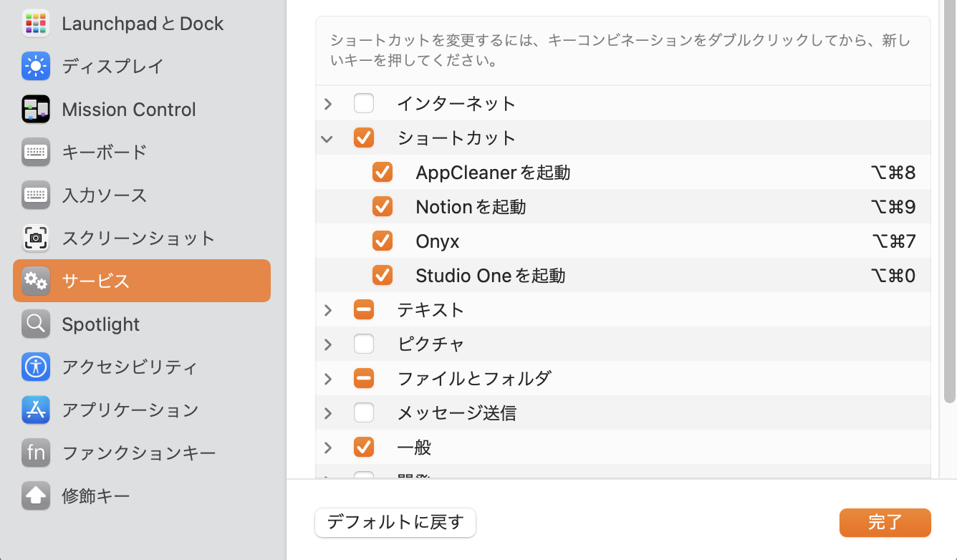Open the Launchpad と Dock icon
This screenshot has width=957, height=560.
tap(35, 24)
